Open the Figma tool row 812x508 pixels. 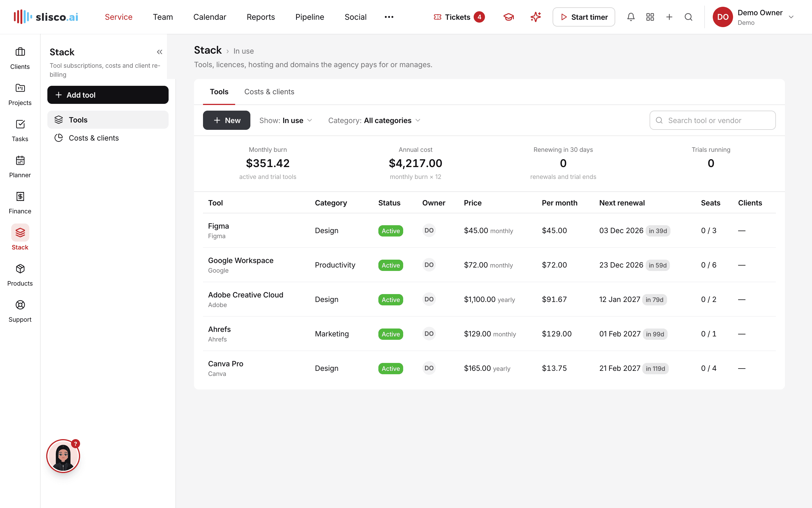pyautogui.click(x=489, y=231)
